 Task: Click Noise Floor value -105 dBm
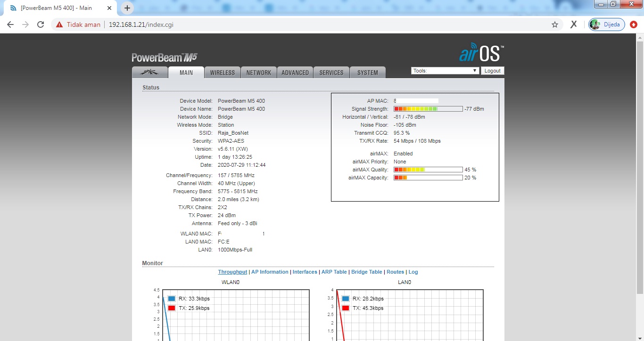coord(405,125)
